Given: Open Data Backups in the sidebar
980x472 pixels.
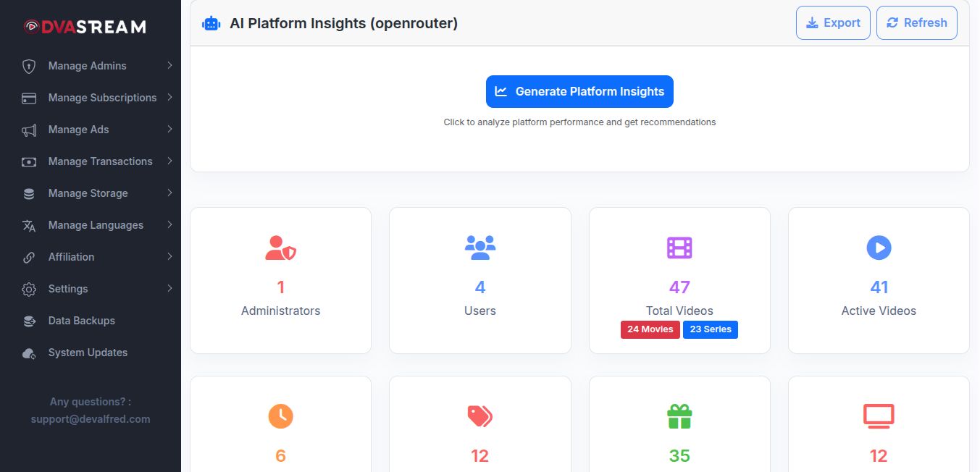Looking at the screenshot, I should tap(81, 321).
